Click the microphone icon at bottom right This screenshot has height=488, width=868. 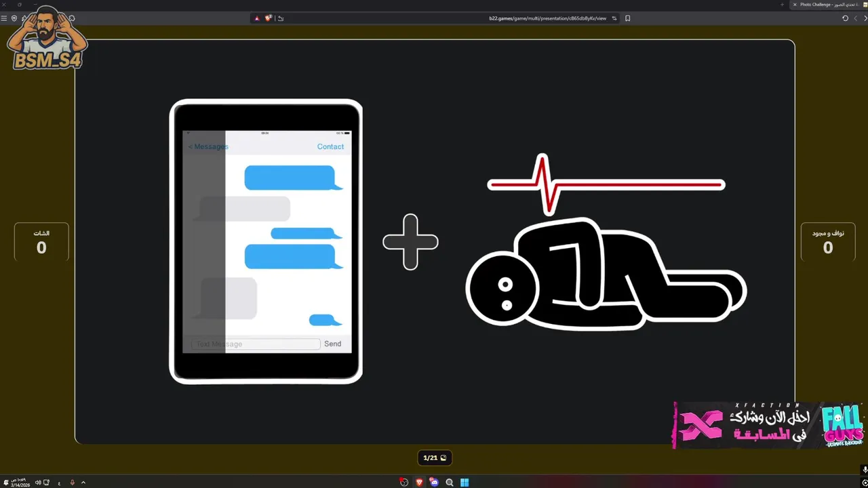864,470
